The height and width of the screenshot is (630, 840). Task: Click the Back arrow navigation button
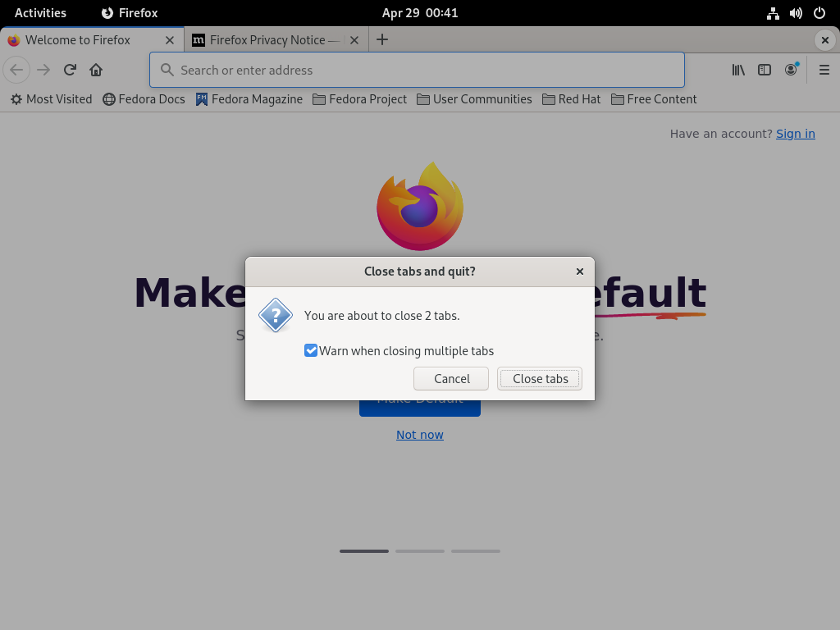point(16,70)
